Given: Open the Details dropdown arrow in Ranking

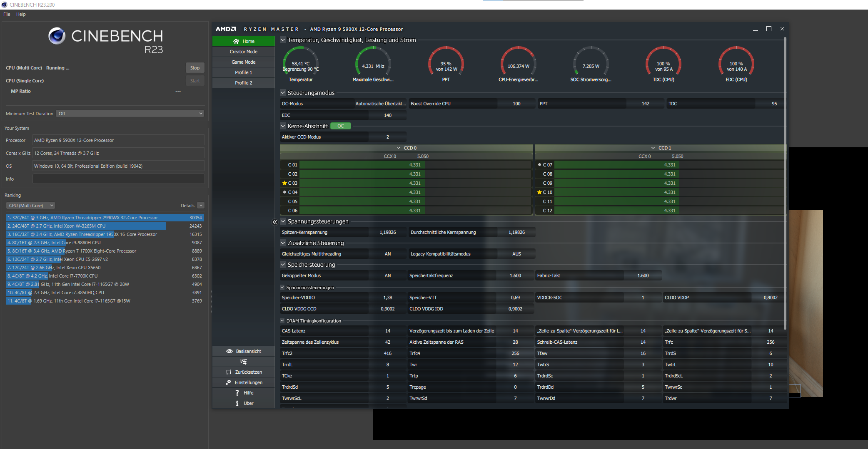Looking at the screenshot, I should tap(201, 206).
